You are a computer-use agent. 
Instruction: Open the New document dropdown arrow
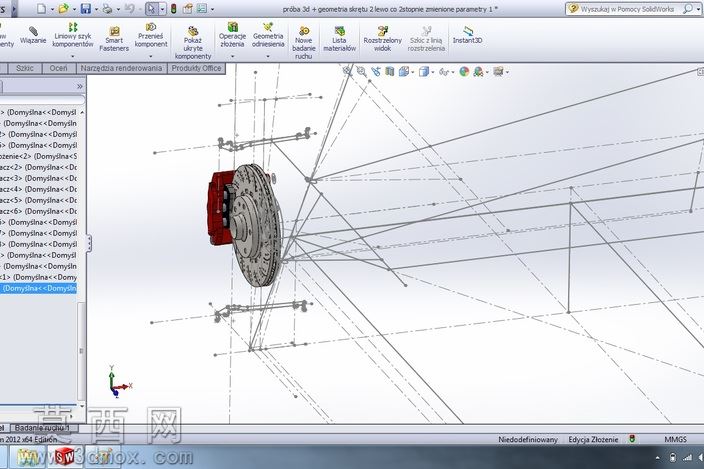52,9
